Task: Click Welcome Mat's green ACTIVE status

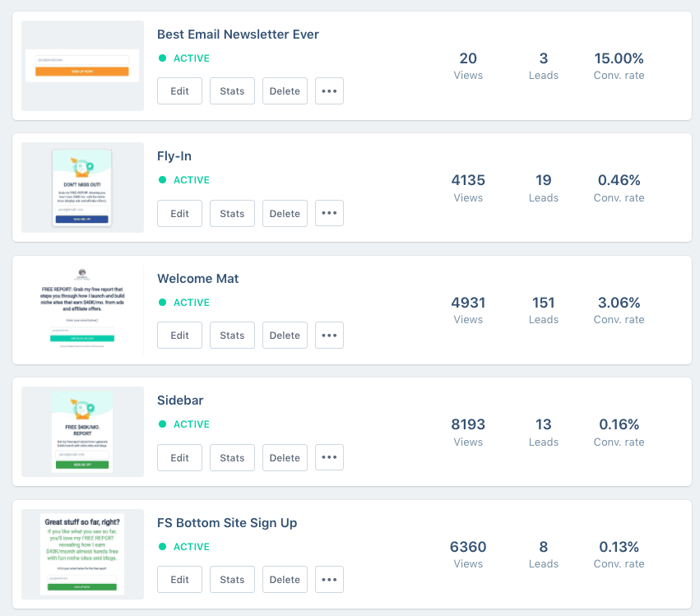Action: click(x=184, y=303)
